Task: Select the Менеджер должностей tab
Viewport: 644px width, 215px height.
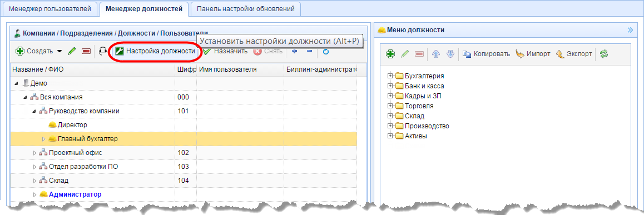Action: click(143, 9)
